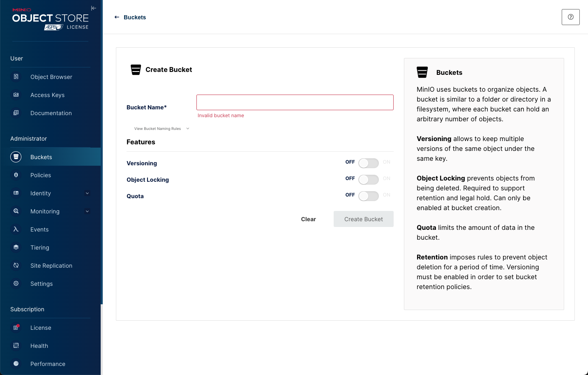Open Access Keys menu item
Image resolution: width=588 pixels, height=375 pixels.
point(50,95)
